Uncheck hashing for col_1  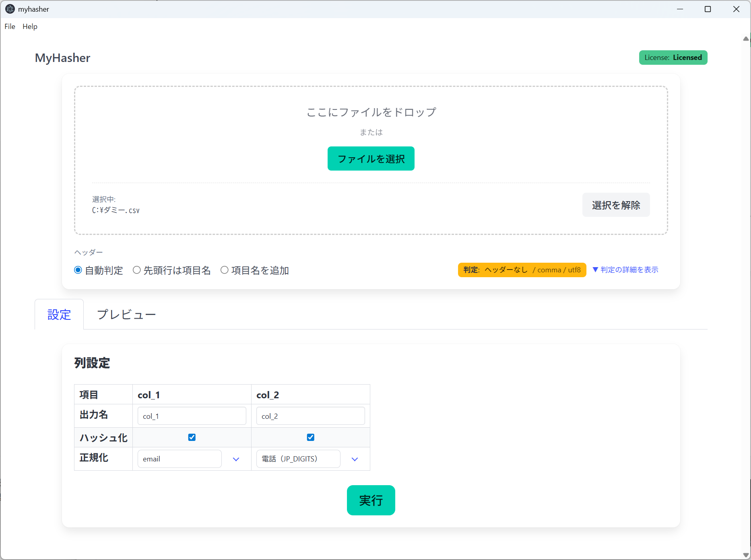192,437
